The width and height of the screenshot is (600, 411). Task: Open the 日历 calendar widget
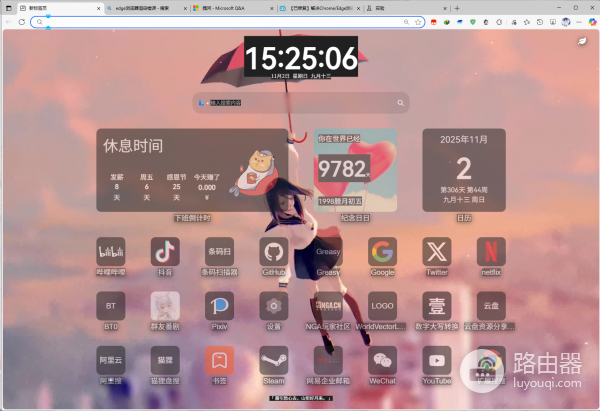(x=463, y=169)
